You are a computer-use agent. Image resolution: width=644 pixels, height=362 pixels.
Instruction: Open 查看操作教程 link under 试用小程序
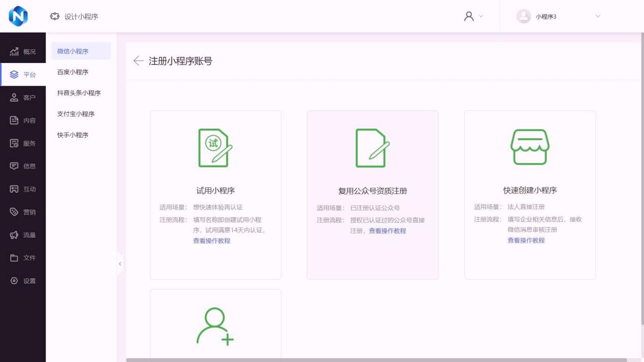[x=211, y=241]
